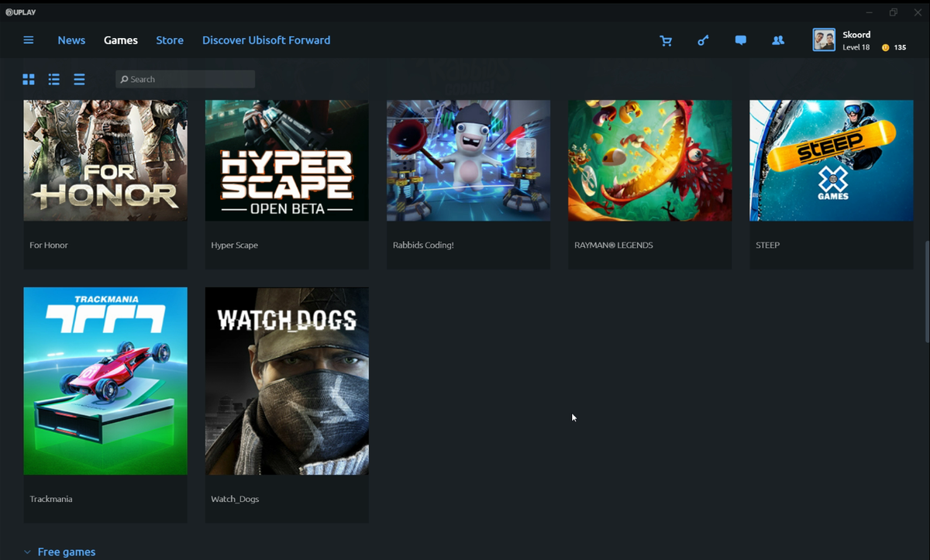Click the 'Hyper Scape' title text
The image size is (930, 560).
point(235,245)
